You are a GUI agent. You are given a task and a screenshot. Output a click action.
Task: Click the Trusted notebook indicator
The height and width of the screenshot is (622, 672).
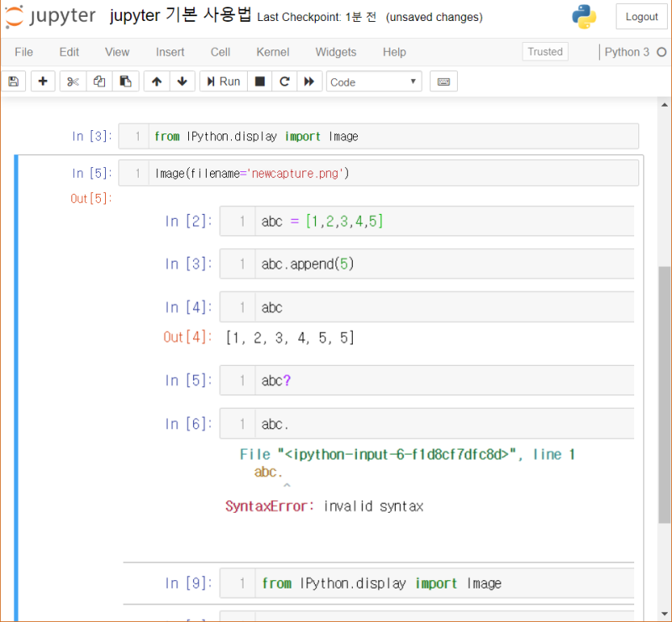544,51
